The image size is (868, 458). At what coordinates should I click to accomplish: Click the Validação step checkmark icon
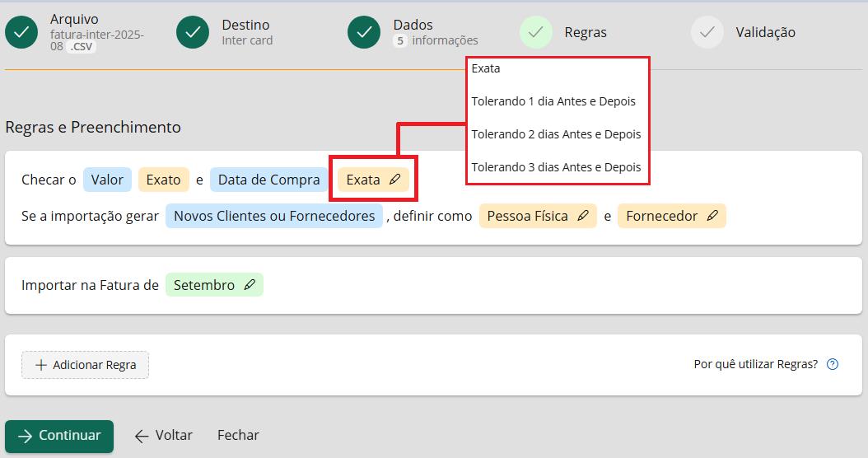coord(707,32)
